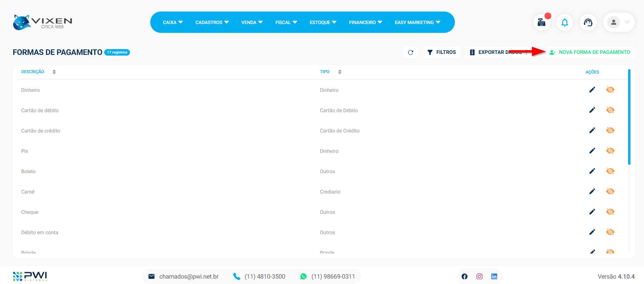Open the Instagram icon in the footer

click(479, 277)
